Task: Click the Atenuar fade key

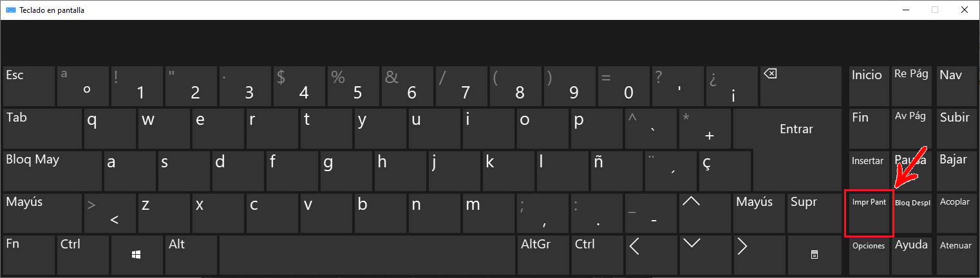Action: pos(956,255)
